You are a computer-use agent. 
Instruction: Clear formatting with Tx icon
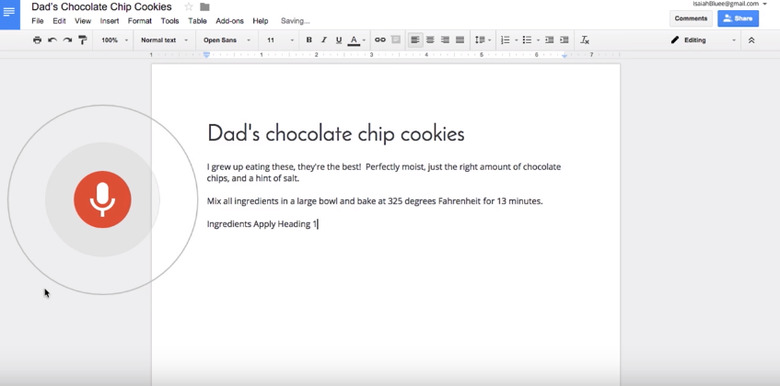point(585,40)
